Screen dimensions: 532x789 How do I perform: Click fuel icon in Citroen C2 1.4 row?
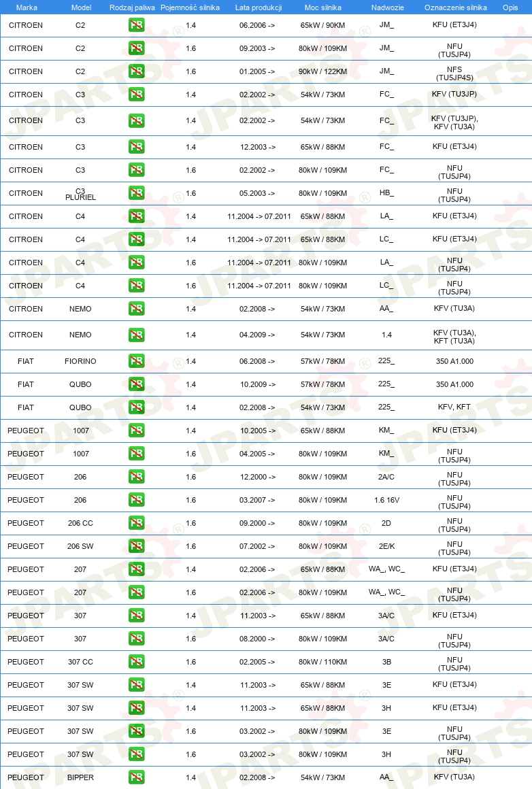pos(136,25)
